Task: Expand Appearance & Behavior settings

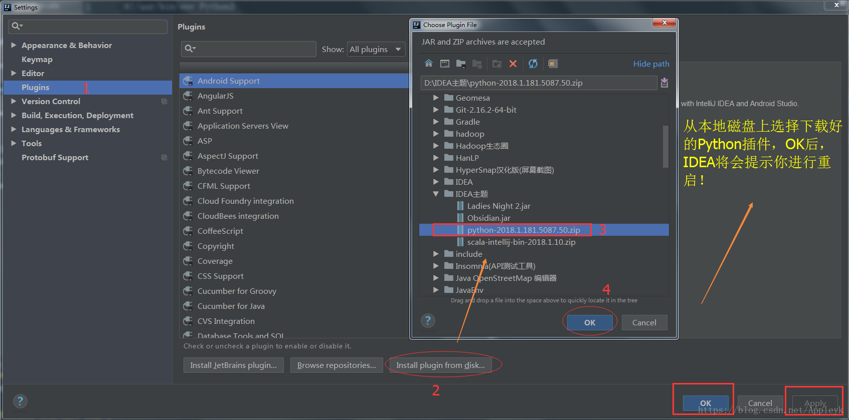Action: pyautogui.click(x=14, y=45)
